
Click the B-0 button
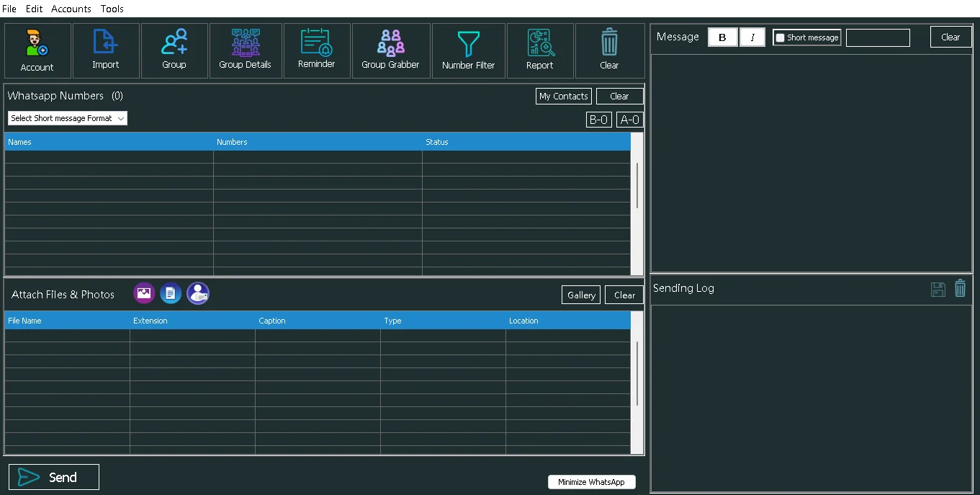[x=599, y=120]
